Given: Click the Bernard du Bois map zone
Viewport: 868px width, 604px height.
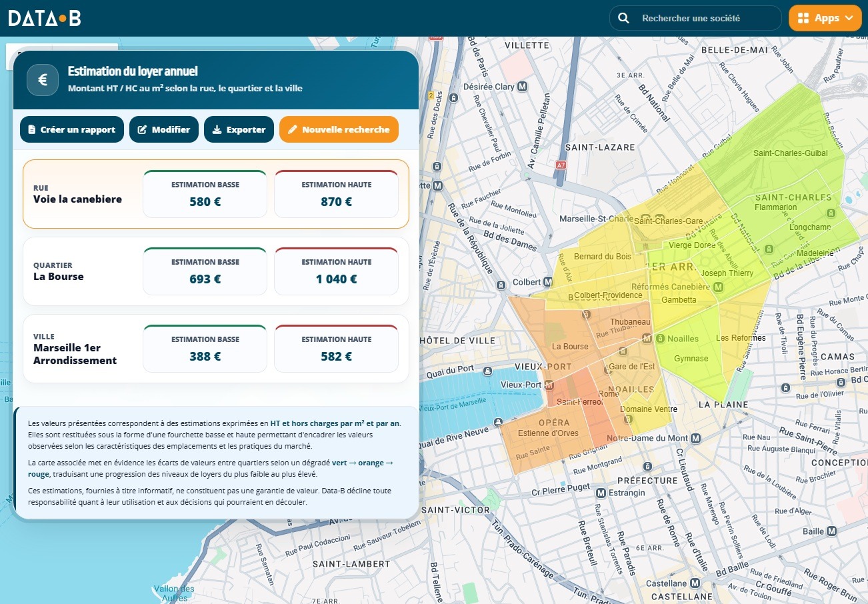Looking at the screenshot, I should 602,257.
